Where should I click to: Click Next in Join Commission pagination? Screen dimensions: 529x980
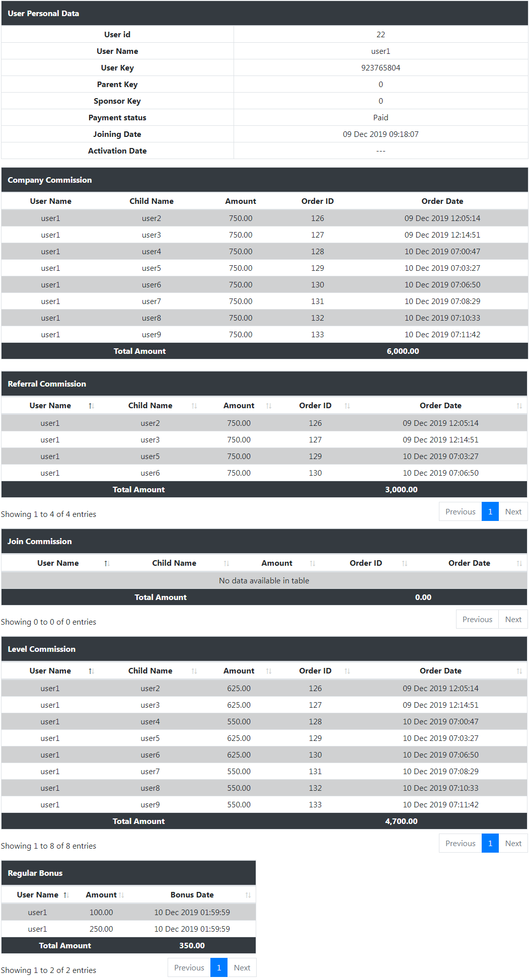click(513, 620)
